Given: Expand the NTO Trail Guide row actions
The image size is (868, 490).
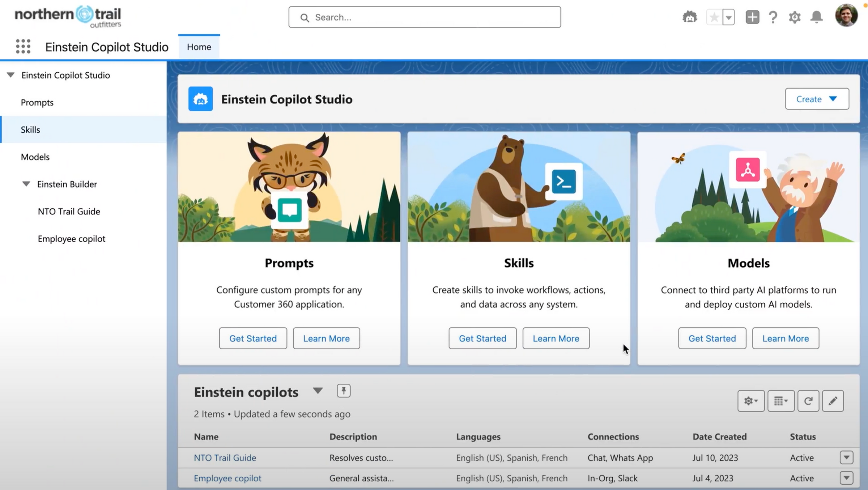Looking at the screenshot, I should click(x=846, y=457).
